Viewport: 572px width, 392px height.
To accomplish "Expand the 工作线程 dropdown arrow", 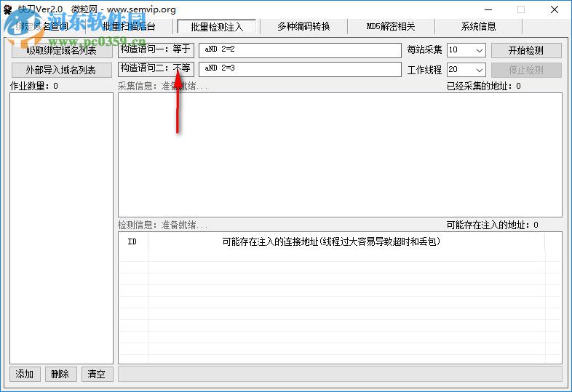I will click(x=480, y=70).
